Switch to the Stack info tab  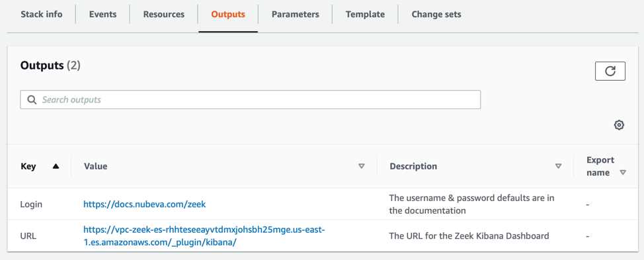(42, 15)
